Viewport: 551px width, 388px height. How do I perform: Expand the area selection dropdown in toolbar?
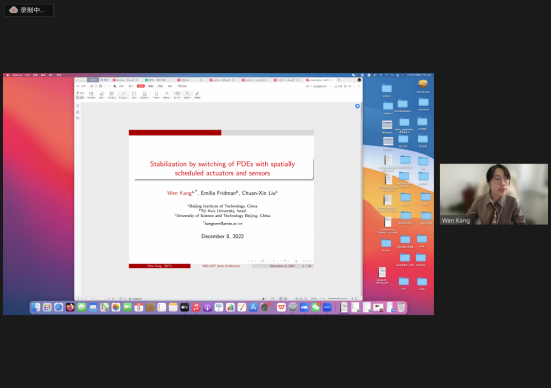click(x=136, y=98)
